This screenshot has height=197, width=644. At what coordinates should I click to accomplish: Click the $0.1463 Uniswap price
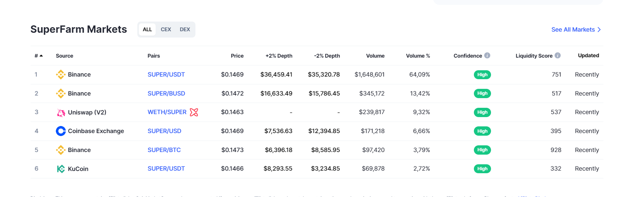coord(232,112)
